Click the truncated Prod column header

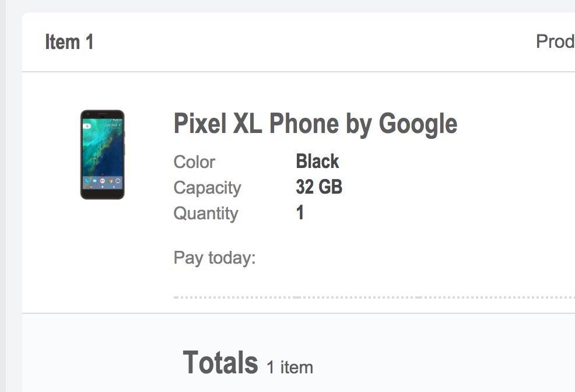pos(555,42)
